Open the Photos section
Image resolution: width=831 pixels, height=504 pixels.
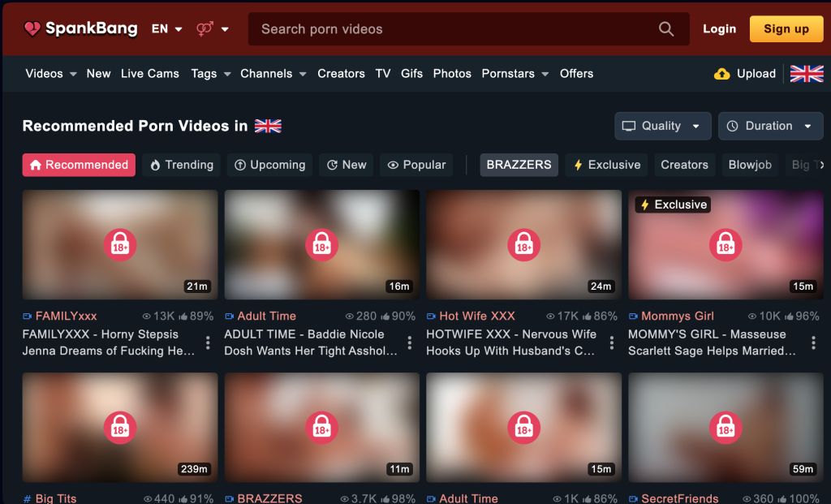[x=452, y=74]
